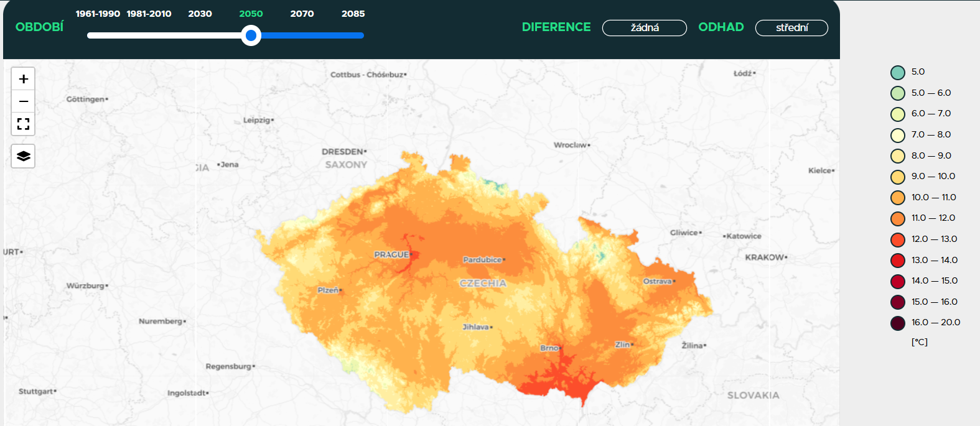Select the 1961-1990 period
This screenshot has height=426, width=980.
click(98, 14)
